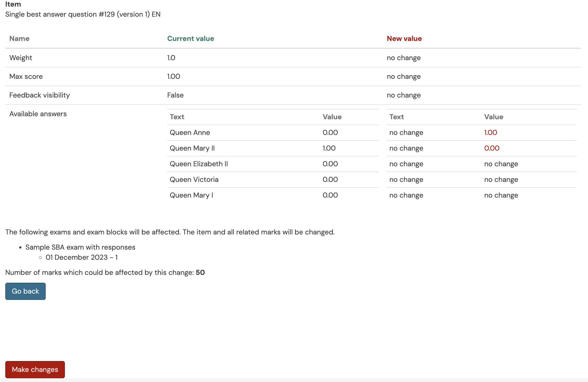Click the Single best answer question #129 title
The width and height of the screenshot is (588, 382).
pyautogui.click(x=83, y=14)
